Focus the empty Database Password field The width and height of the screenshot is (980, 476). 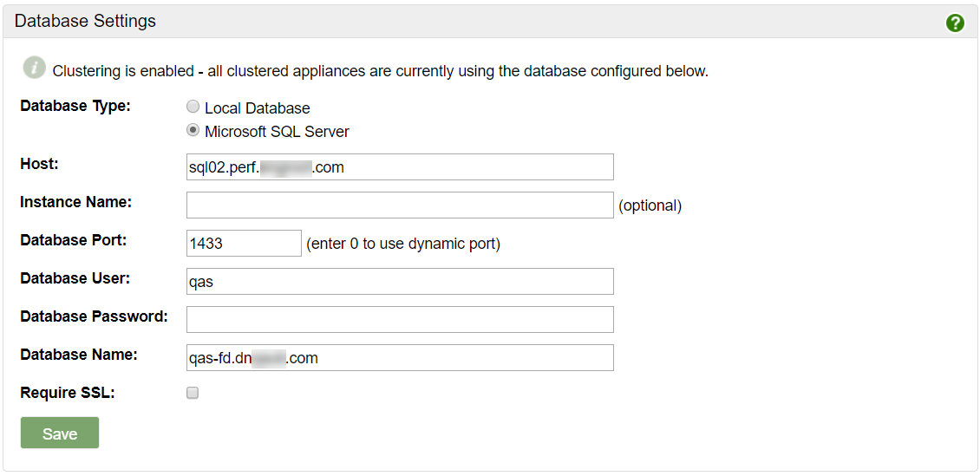[400, 320]
